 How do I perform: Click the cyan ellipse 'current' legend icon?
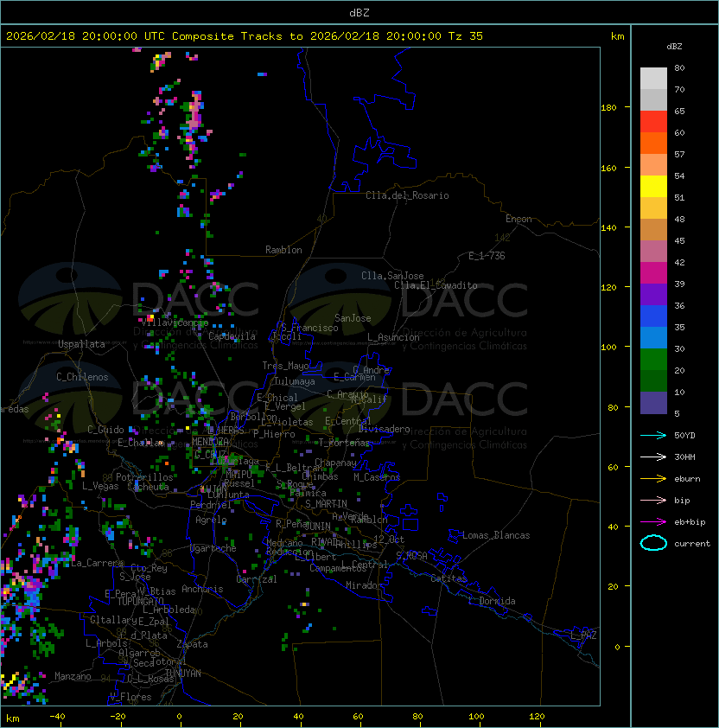tap(653, 543)
